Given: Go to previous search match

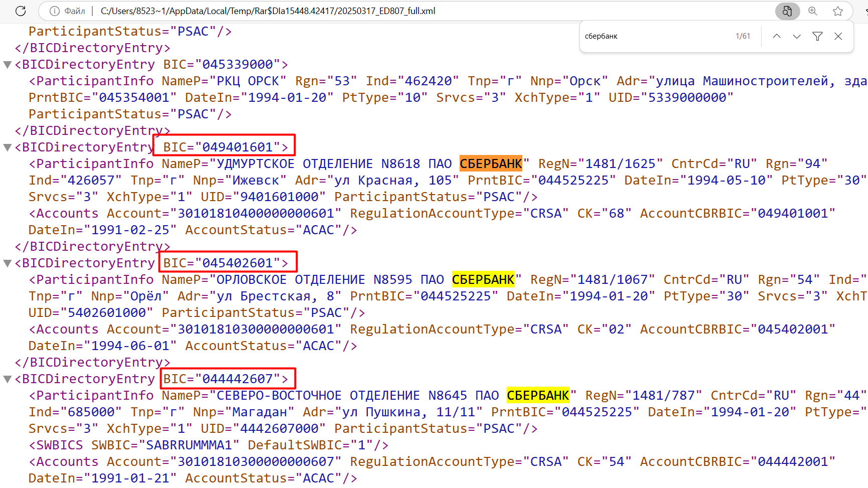Looking at the screenshot, I should (776, 36).
